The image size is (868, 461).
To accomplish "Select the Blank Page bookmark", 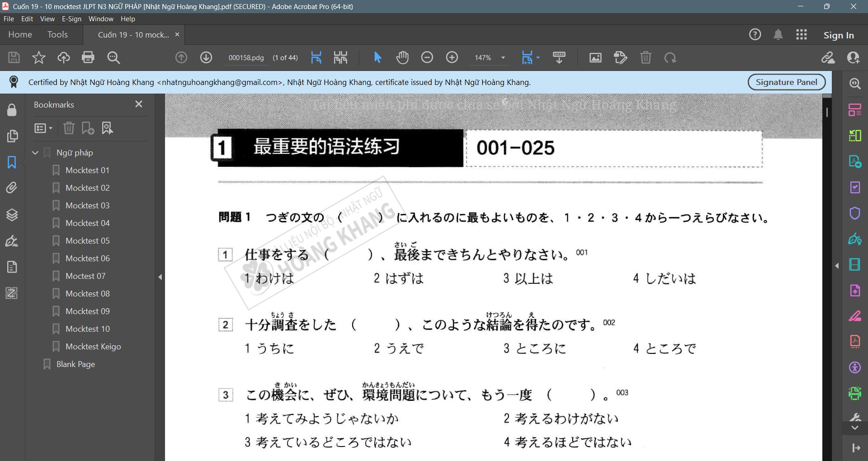I will 75,364.
